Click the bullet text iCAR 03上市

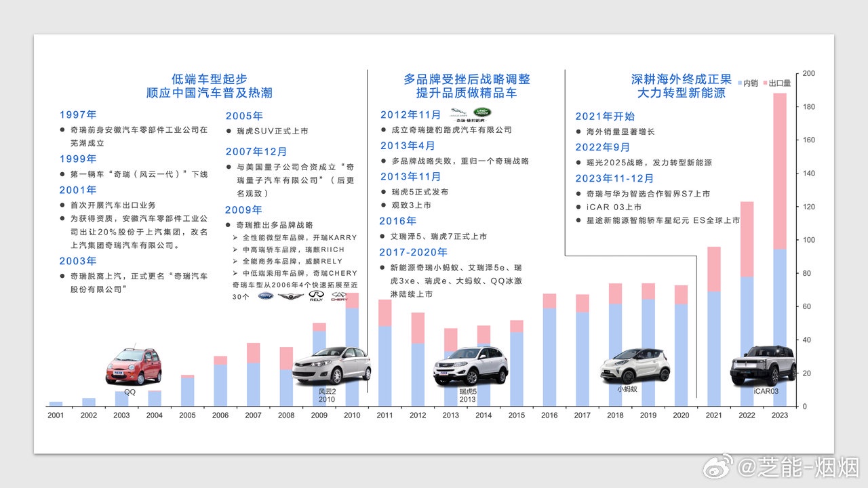click(614, 207)
